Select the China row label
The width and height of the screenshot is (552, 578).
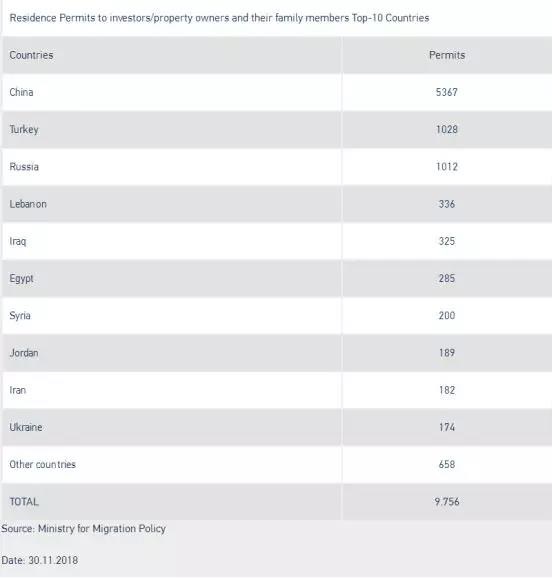(21, 92)
